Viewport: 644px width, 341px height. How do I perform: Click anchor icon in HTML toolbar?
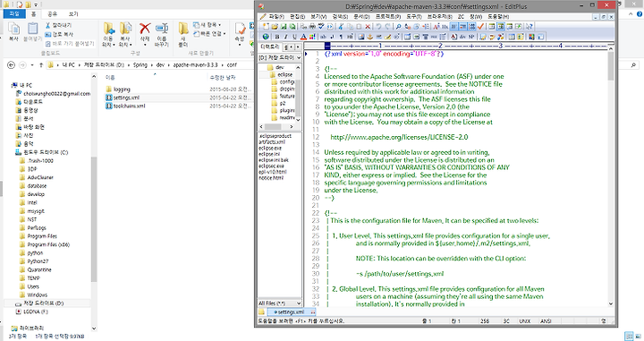click(369, 37)
